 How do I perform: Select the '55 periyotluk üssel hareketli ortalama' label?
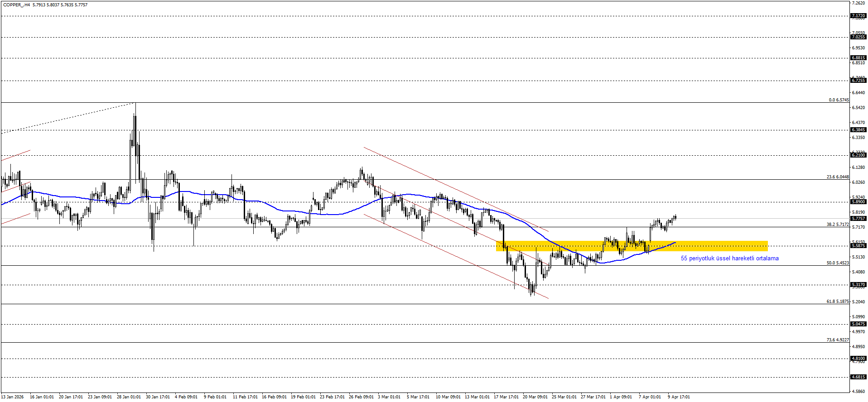click(x=729, y=258)
